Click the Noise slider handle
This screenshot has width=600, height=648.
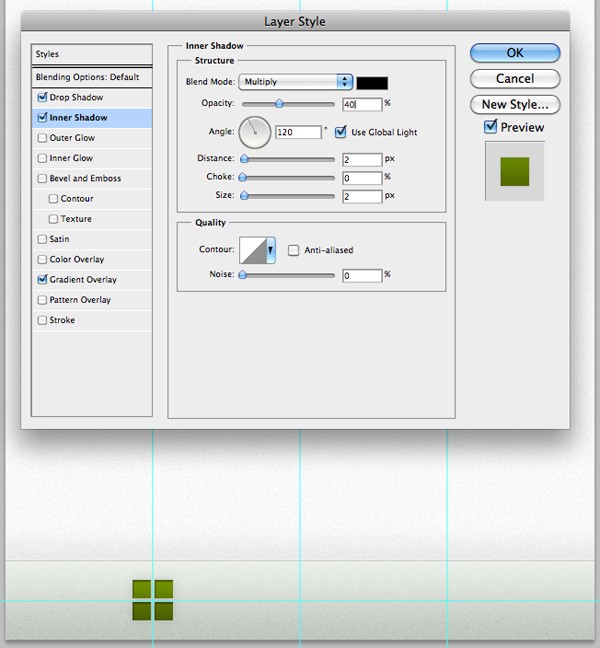pyautogui.click(x=243, y=275)
